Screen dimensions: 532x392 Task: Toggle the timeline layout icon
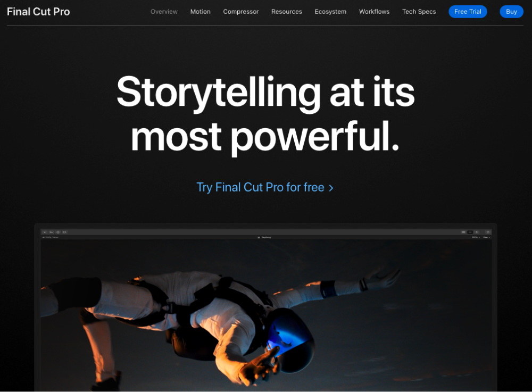pos(470,232)
